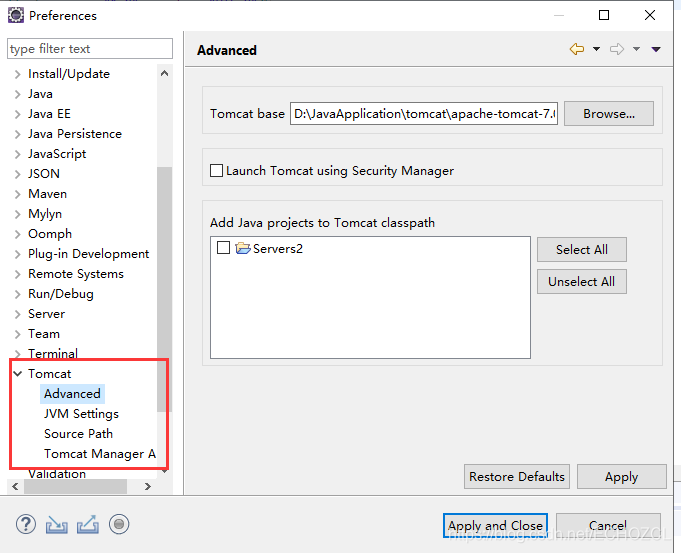Image resolution: width=681 pixels, height=553 pixels.
Task: Click the Import preferences icon
Action: click(56, 524)
